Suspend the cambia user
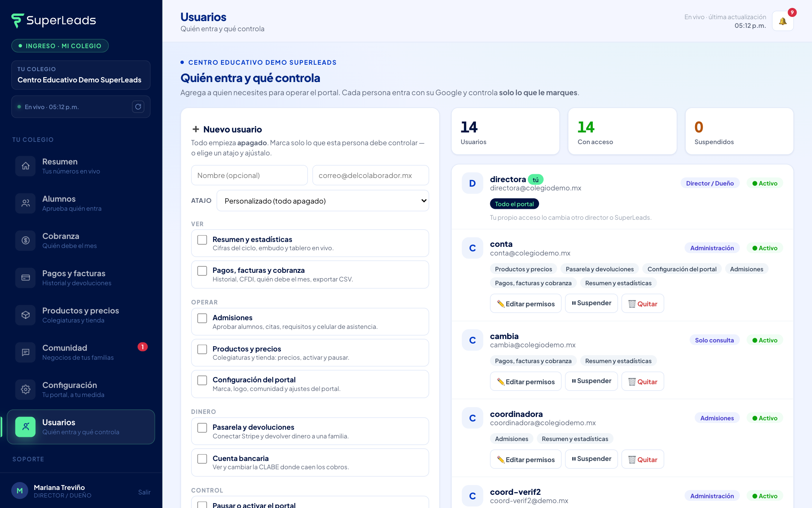This screenshot has height=508, width=812. click(x=591, y=381)
